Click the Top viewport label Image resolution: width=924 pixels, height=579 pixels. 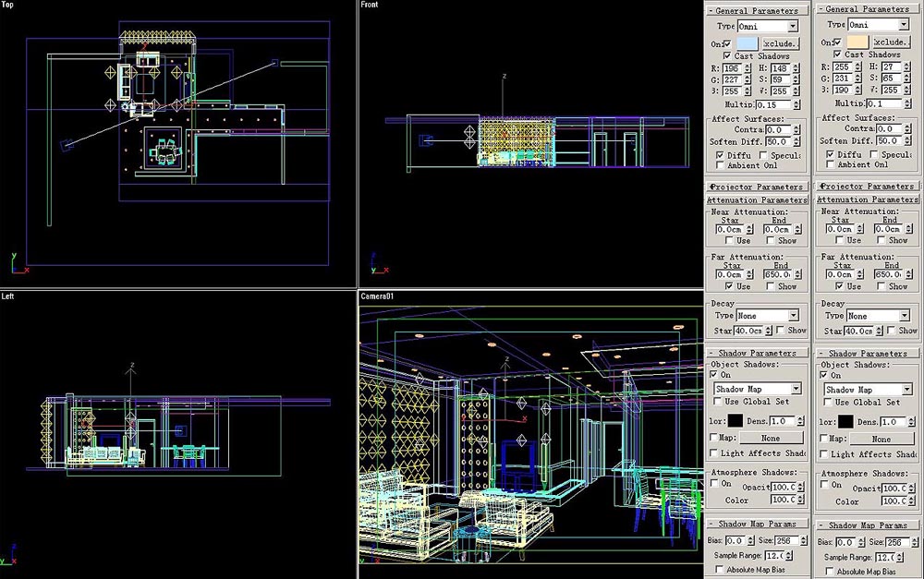(x=7, y=5)
